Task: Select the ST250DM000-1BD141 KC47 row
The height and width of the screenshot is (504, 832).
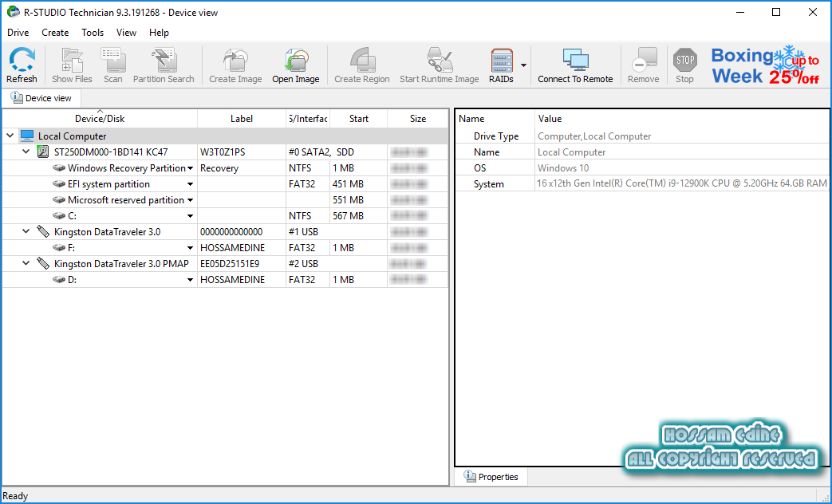Action: tap(225, 152)
